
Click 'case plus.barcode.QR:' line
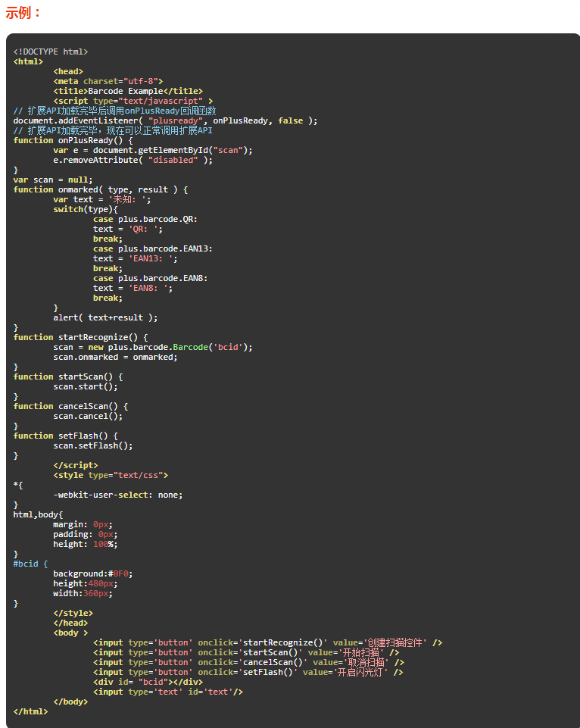point(145,219)
